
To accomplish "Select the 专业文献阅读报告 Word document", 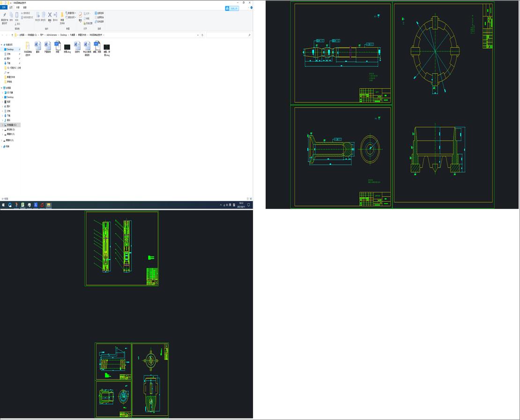I will click(x=87, y=49).
